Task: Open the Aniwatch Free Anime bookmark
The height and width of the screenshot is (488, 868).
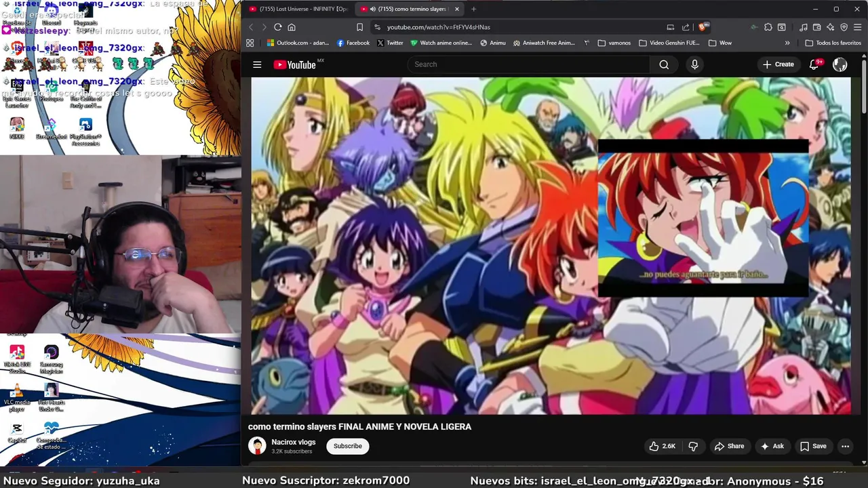Action: (544, 43)
